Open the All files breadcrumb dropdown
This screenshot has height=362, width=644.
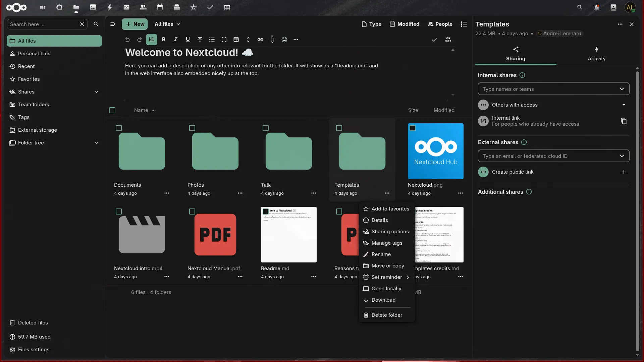click(x=167, y=24)
